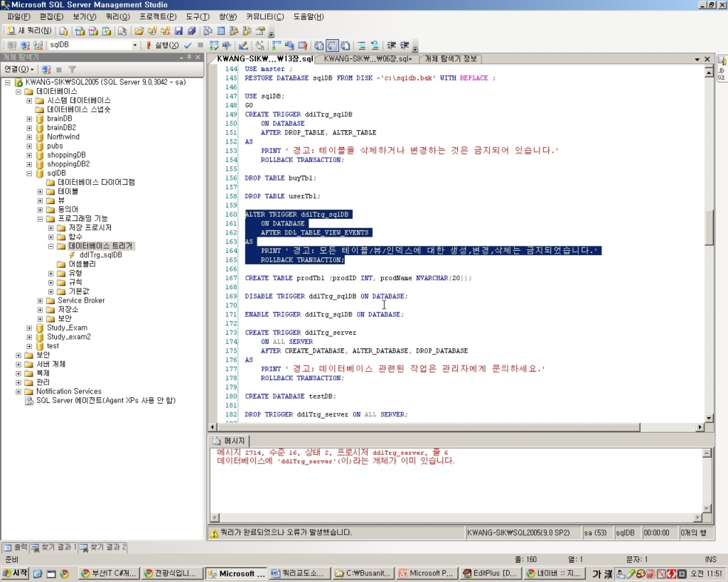
Task: Expand the Northwind database node
Action: [29, 137]
